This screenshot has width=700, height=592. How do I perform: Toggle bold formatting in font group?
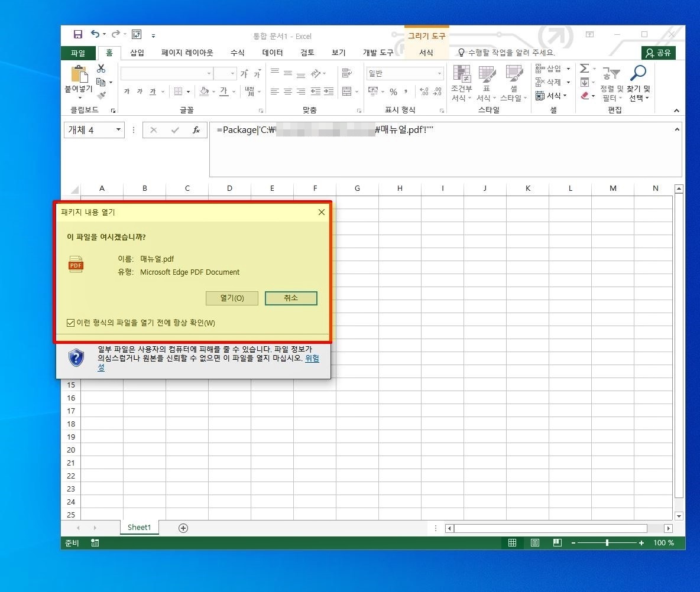click(x=127, y=92)
